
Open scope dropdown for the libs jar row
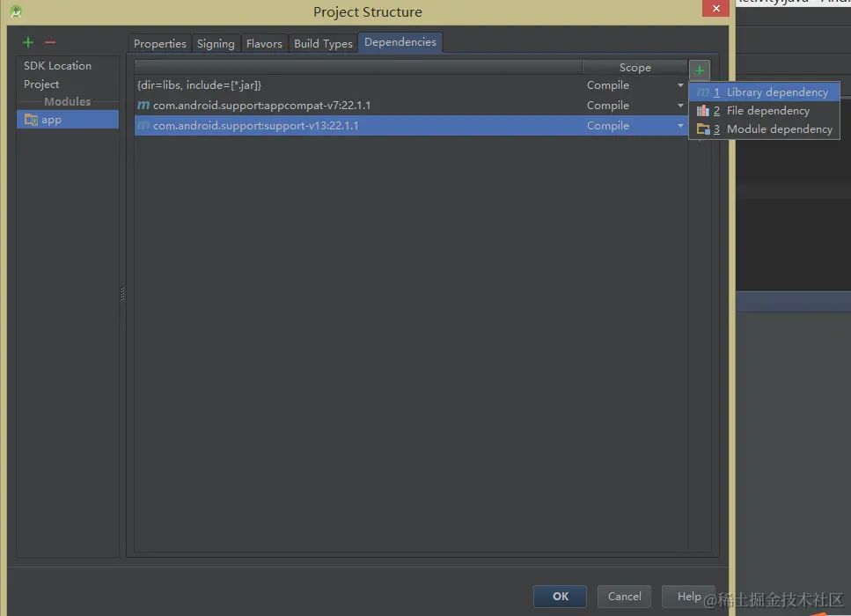point(680,85)
